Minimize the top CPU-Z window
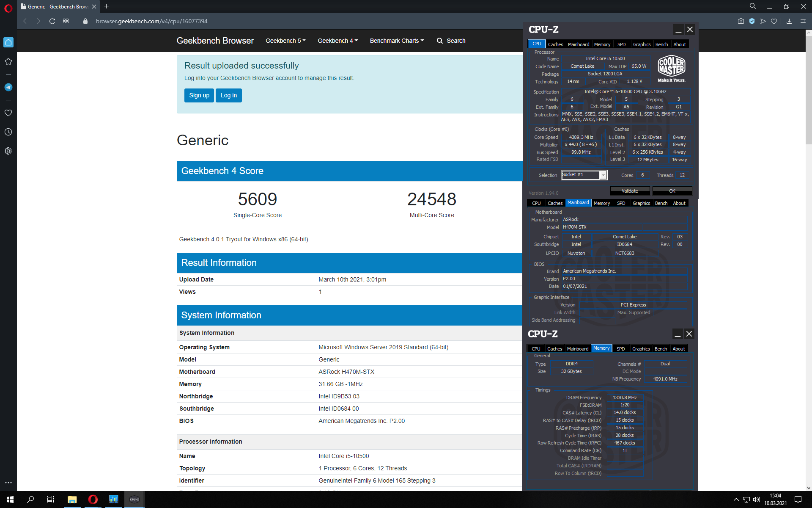Image resolution: width=812 pixels, height=508 pixels. click(678, 29)
